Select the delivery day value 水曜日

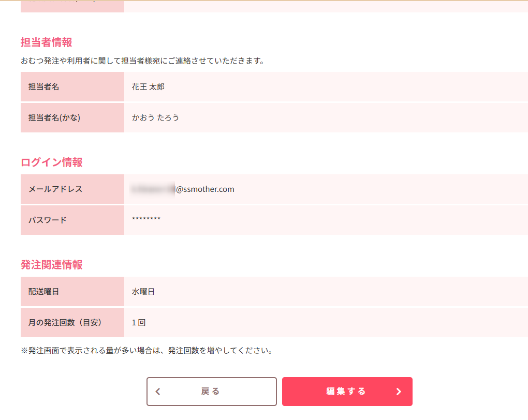tap(143, 292)
